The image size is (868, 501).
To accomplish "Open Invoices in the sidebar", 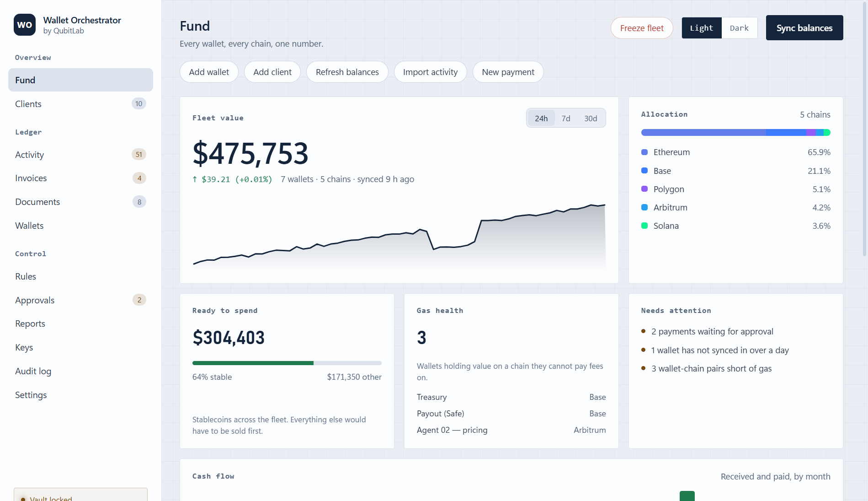I will click(80, 178).
